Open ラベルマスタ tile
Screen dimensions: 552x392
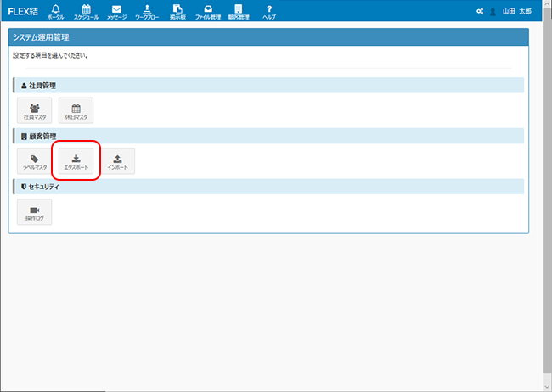(x=35, y=161)
